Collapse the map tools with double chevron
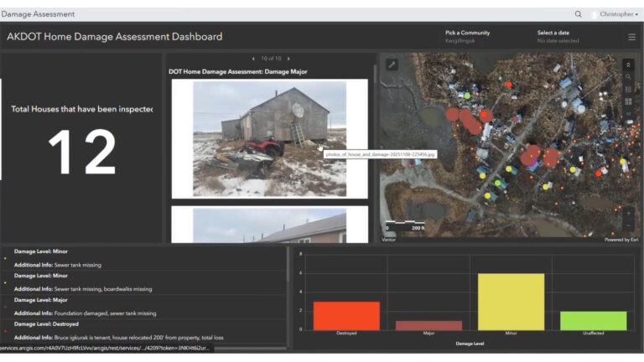The height and width of the screenshot is (362, 644). (628, 65)
